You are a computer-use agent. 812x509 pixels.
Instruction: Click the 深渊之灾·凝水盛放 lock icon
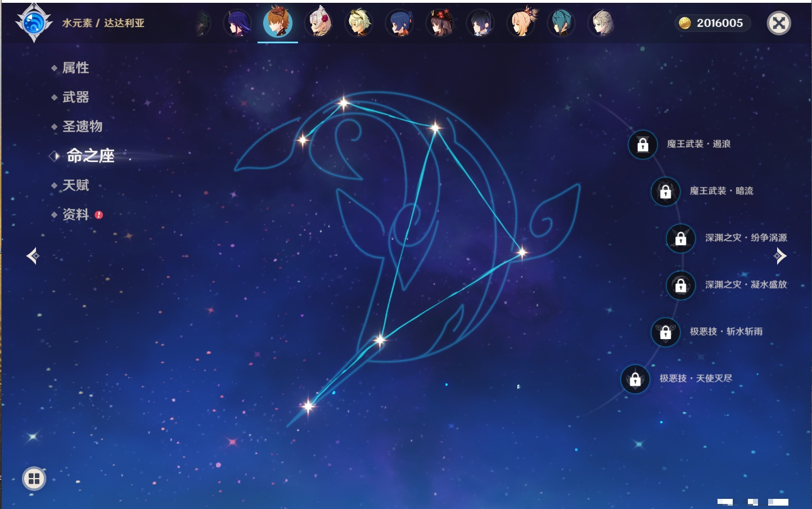pos(681,285)
